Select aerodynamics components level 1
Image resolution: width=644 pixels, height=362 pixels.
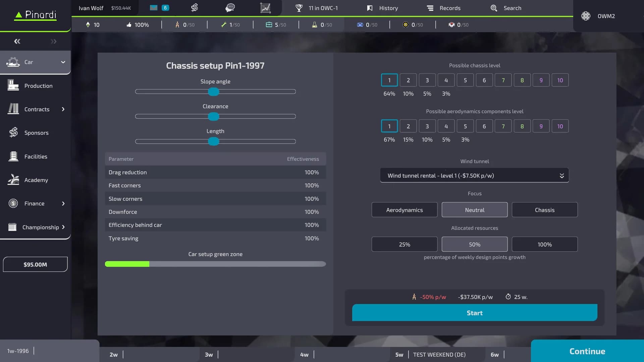(x=389, y=126)
